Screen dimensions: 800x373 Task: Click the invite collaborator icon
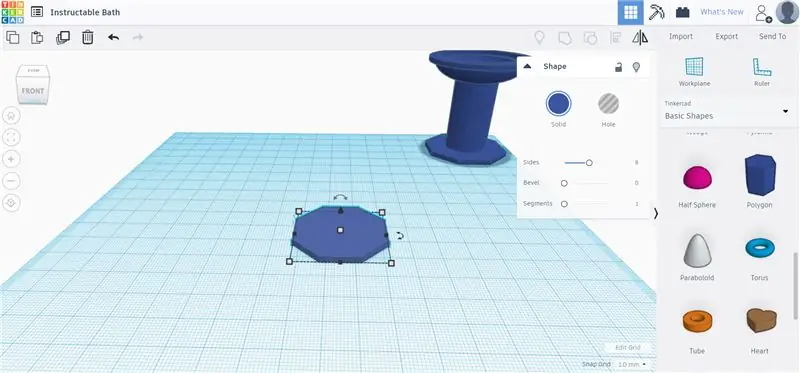click(763, 13)
